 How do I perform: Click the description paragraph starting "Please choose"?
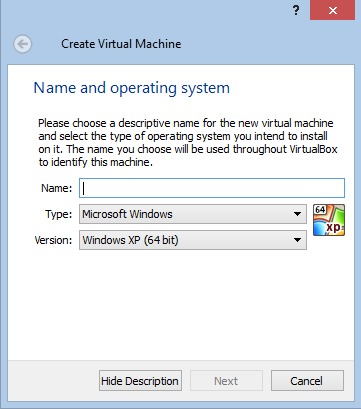point(188,143)
